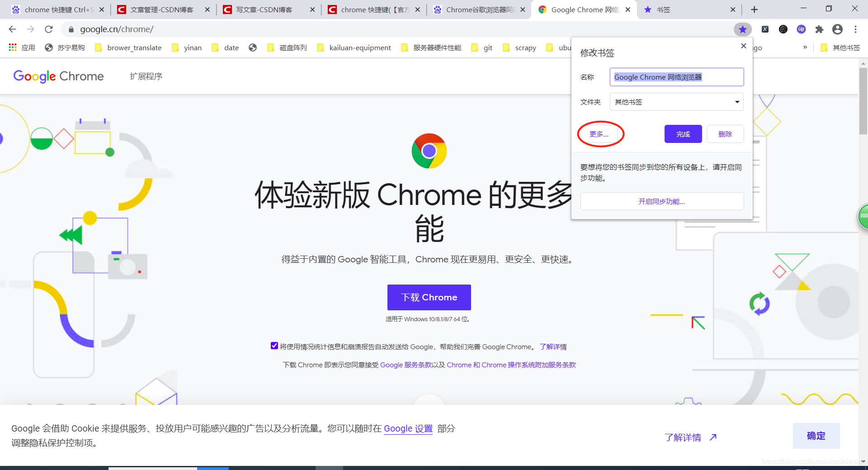This screenshot has width=868, height=470.
Task: Close the 书签 tab
Action: click(x=733, y=9)
